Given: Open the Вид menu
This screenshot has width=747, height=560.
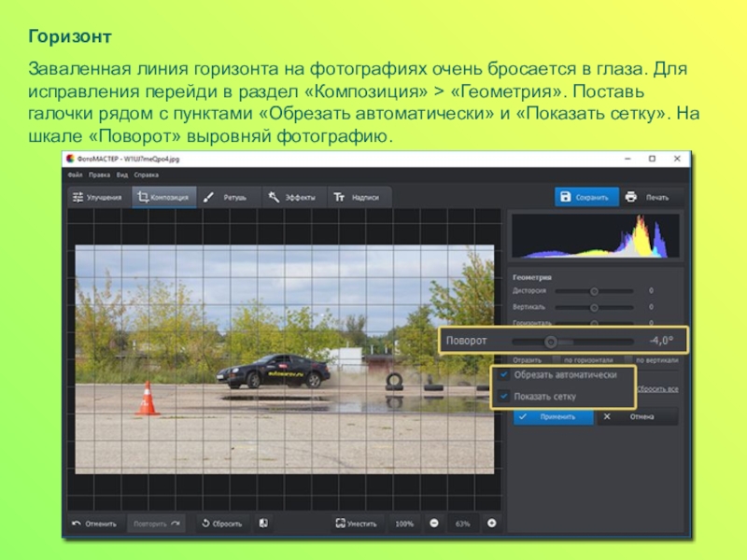Looking at the screenshot, I should (122, 175).
